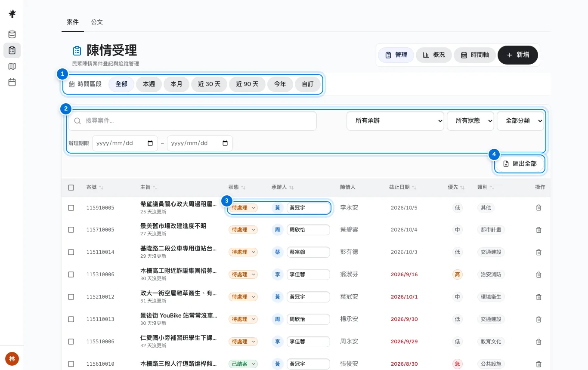Delete case 115210012 with the trash icon
Image resolution: width=588 pixels, height=370 pixels.
point(538,297)
